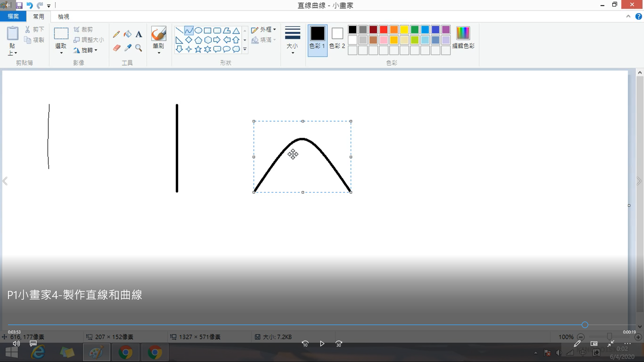The image size is (644, 362).
Task: Click the Crop button
Action: (x=83, y=29)
